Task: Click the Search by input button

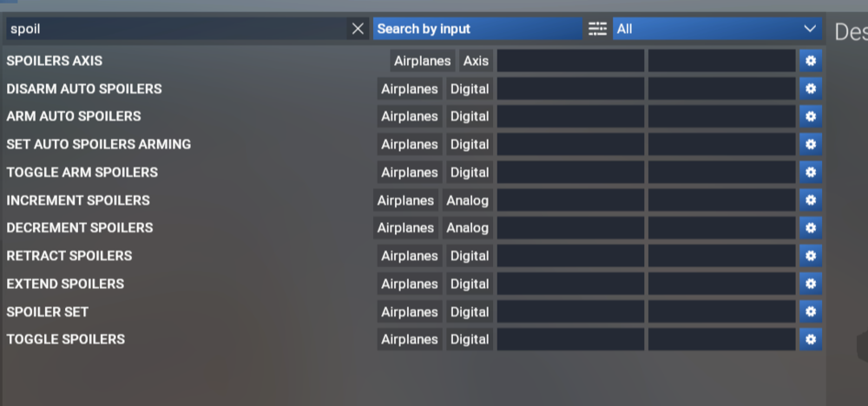Action: tap(477, 29)
